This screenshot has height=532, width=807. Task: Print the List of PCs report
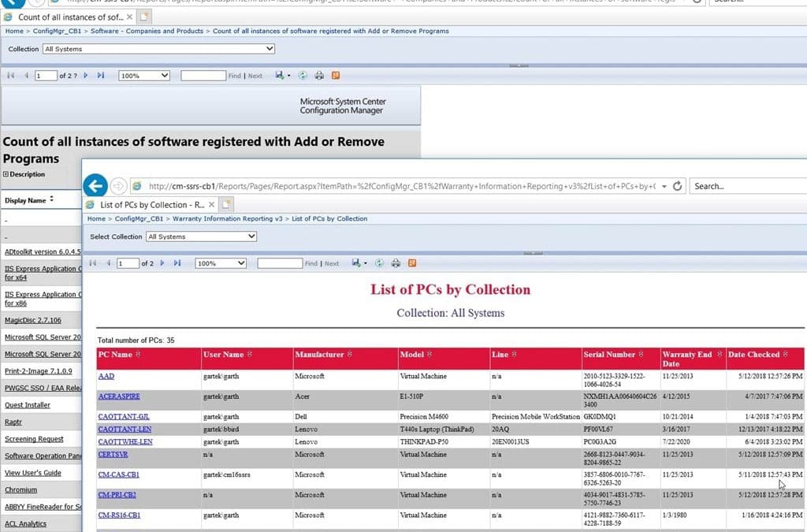pos(396,263)
